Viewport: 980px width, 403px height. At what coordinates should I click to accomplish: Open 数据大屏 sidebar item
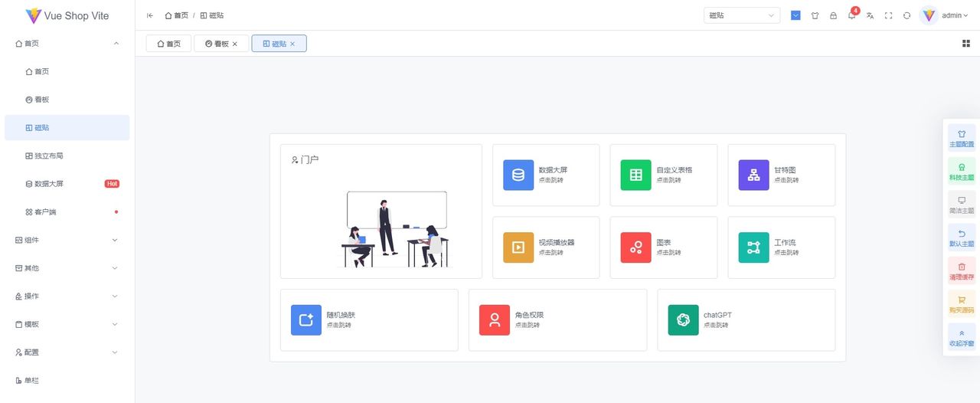coord(67,184)
